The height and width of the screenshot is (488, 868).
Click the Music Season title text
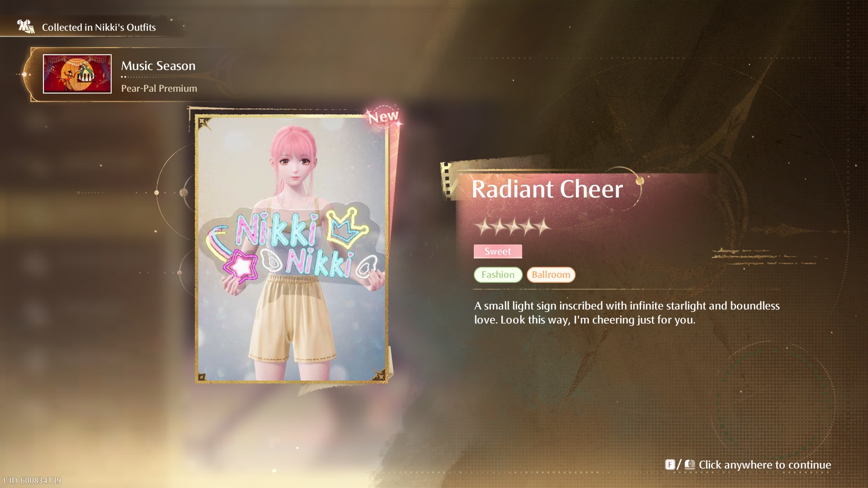click(x=158, y=66)
